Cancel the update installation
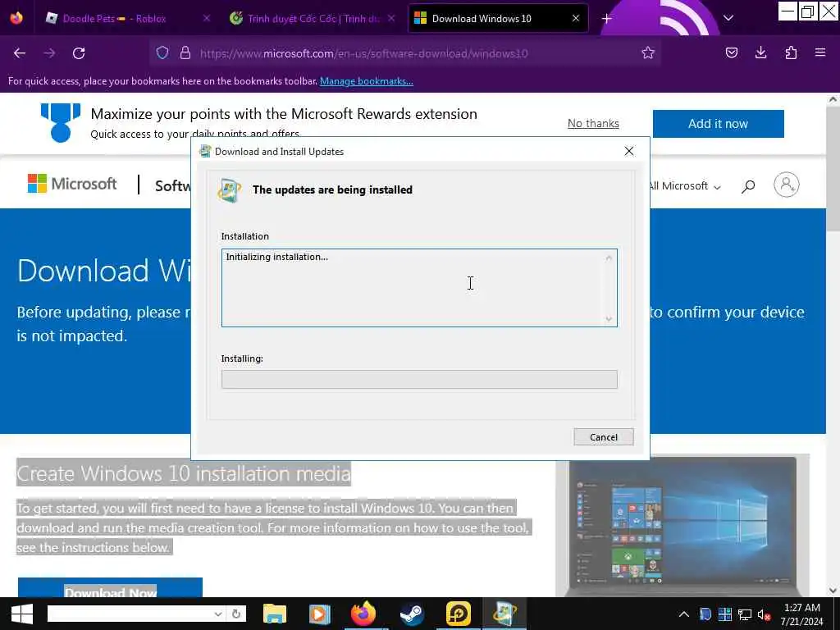 tap(604, 437)
